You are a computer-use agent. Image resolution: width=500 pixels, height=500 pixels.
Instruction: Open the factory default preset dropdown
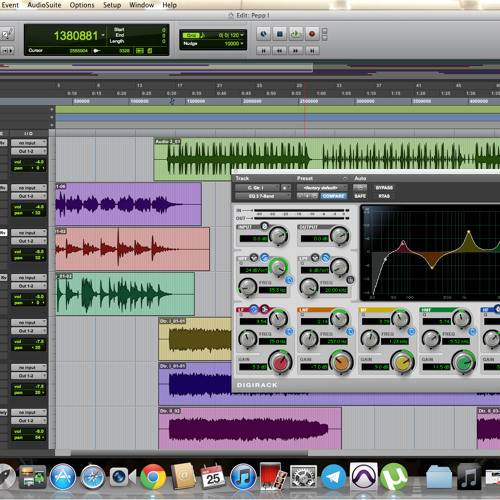click(x=322, y=188)
